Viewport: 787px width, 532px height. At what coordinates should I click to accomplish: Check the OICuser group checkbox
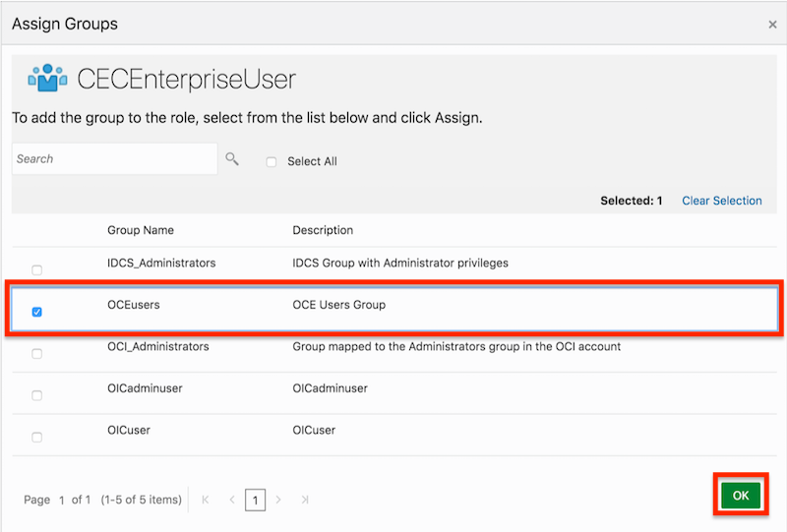pos(37,438)
